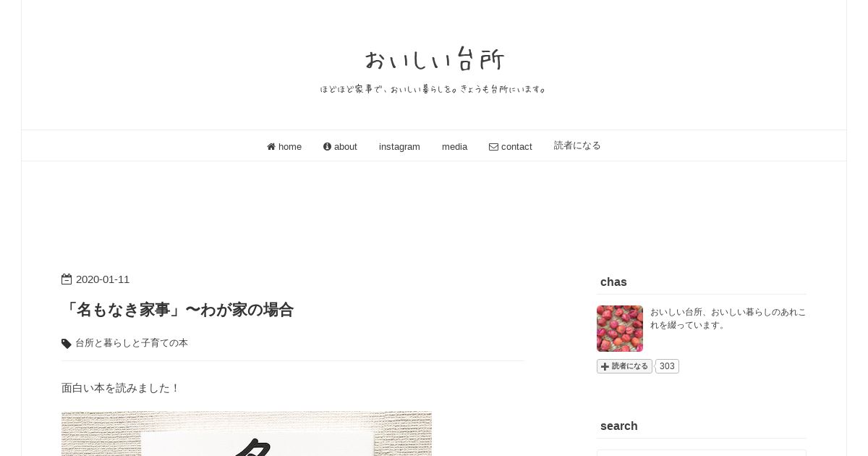The height and width of the screenshot is (456, 868).
Task: Open the post dated 2020-01-11
Action: pos(103,279)
